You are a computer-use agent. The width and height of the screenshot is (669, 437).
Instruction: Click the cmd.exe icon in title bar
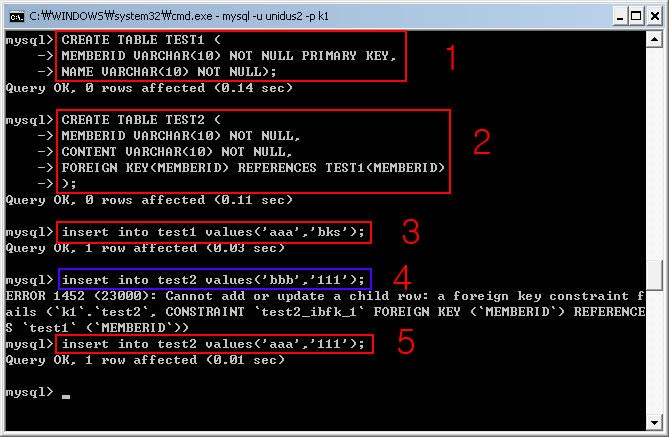click(x=17, y=17)
